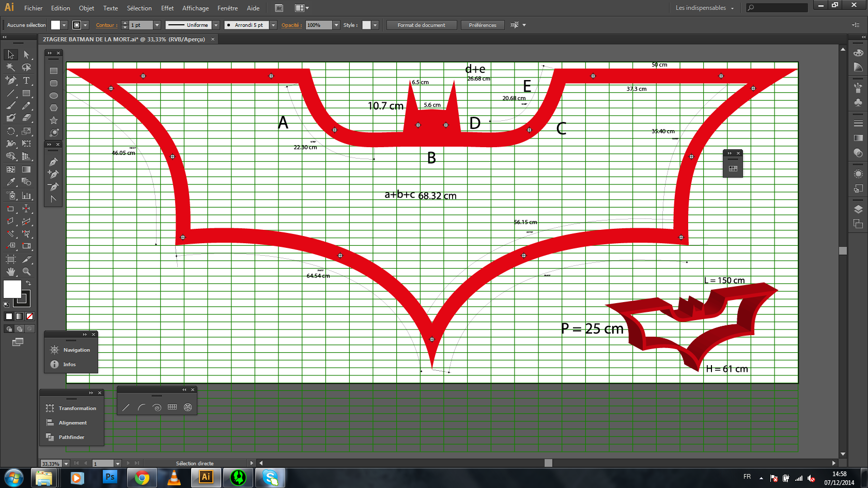Open the Effet menu
This screenshot has height=488, width=868.
click(x=167, y=8)
